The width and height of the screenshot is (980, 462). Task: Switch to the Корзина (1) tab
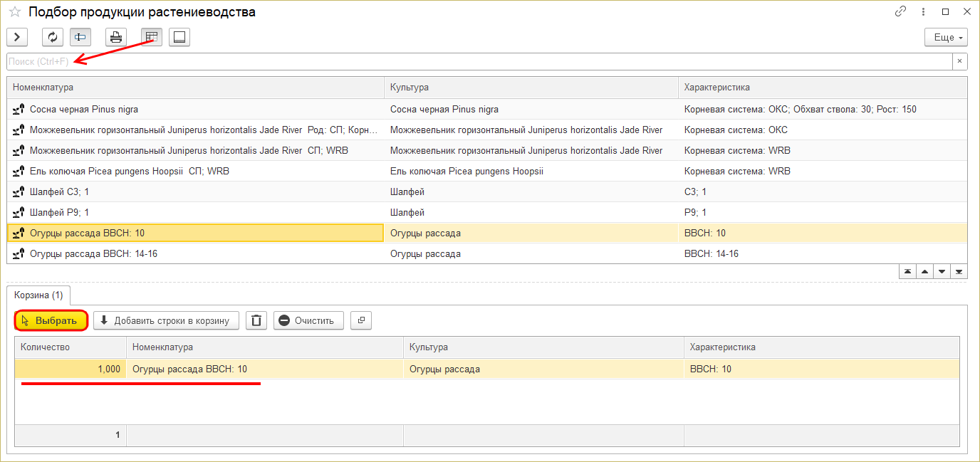pos(38,295)
